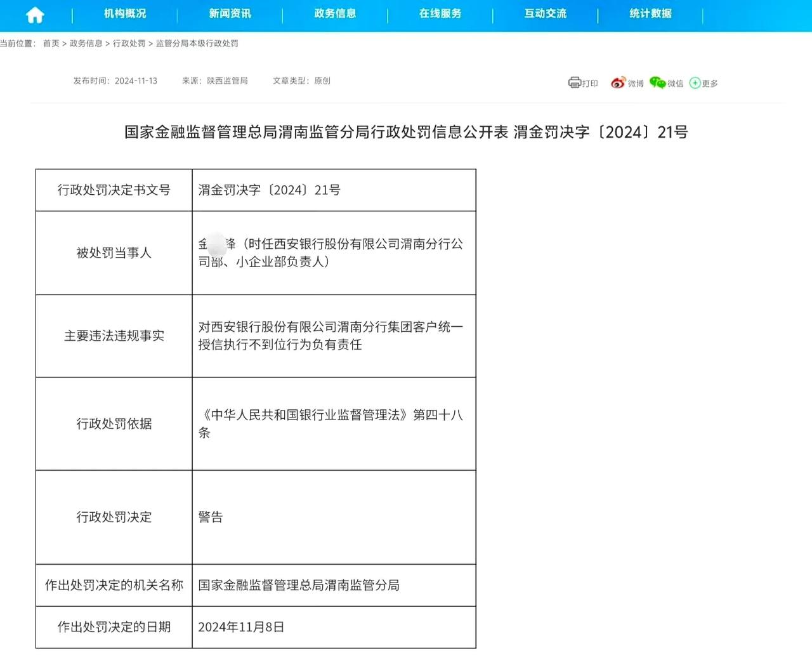
Task: Click the 作出处罚决定的日期 header cell
Action: click(x=114, y=627)
